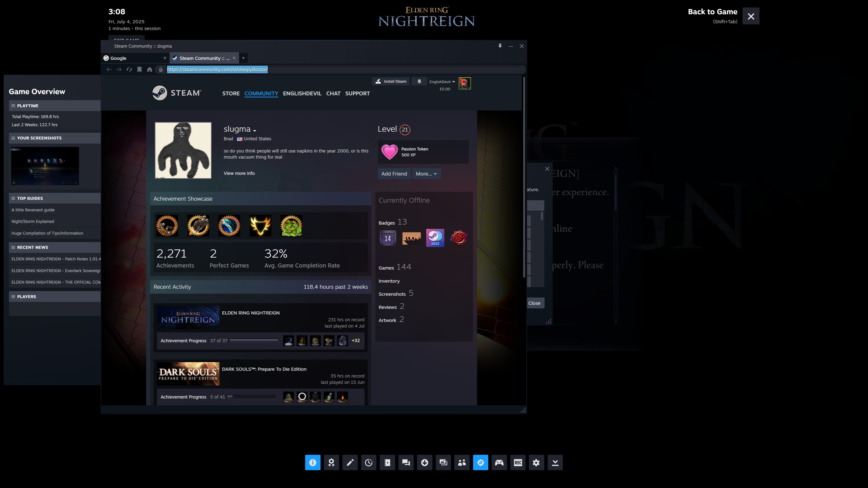This screenshot has width=868, height=488.
Task: Open the Guides notebook icon in overlay toolbar
Action: tap(387, 462)
